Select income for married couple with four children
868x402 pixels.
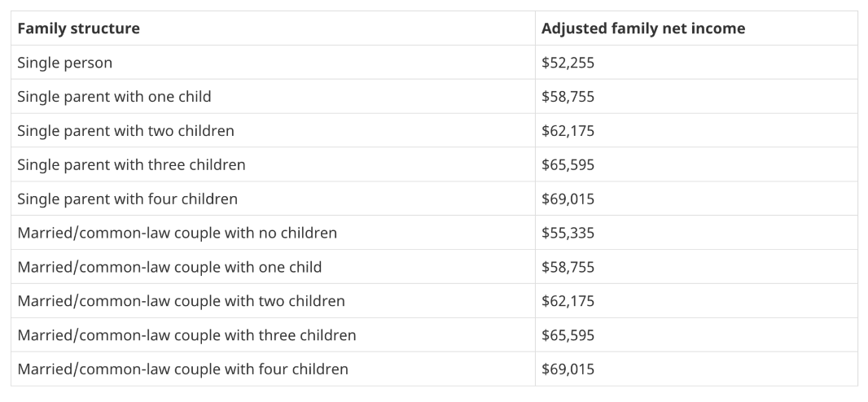pos(568,370)
